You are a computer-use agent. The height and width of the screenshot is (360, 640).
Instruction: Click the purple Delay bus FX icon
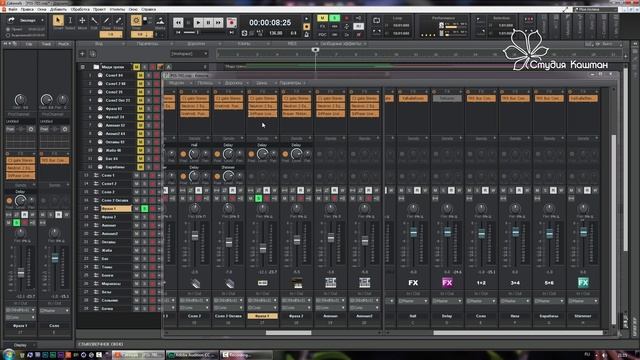coord(447,282)
